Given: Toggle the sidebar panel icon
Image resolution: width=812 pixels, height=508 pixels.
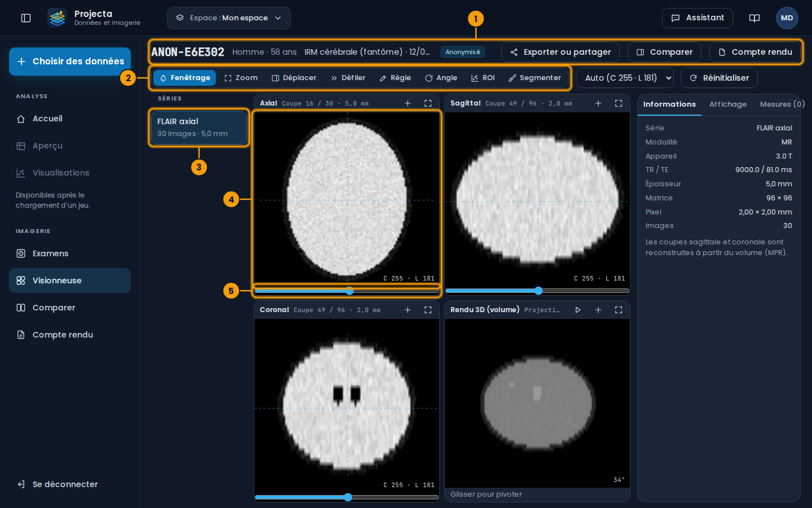Looking at the screenshot, I should coord(26,18).
